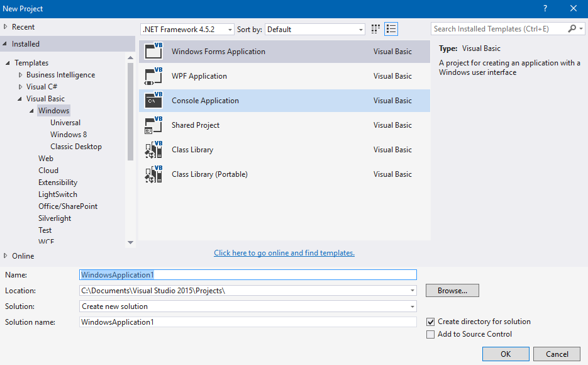This screenshot has height=365, width=588.
Task: Pick the Shared Project template icon
Action: tap(153, 125)
